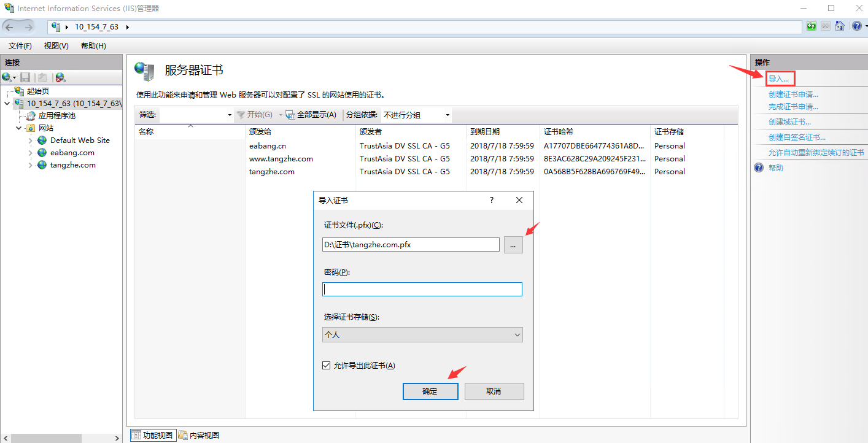Click the 证书哈希 column header
The width and height of the screenshot is (868, 443).
pyautogui.click(x=595, y=131)
